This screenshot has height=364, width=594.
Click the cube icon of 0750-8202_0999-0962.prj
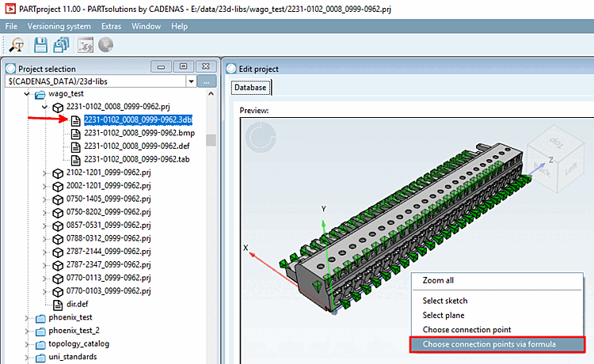[x=58, y=213]
